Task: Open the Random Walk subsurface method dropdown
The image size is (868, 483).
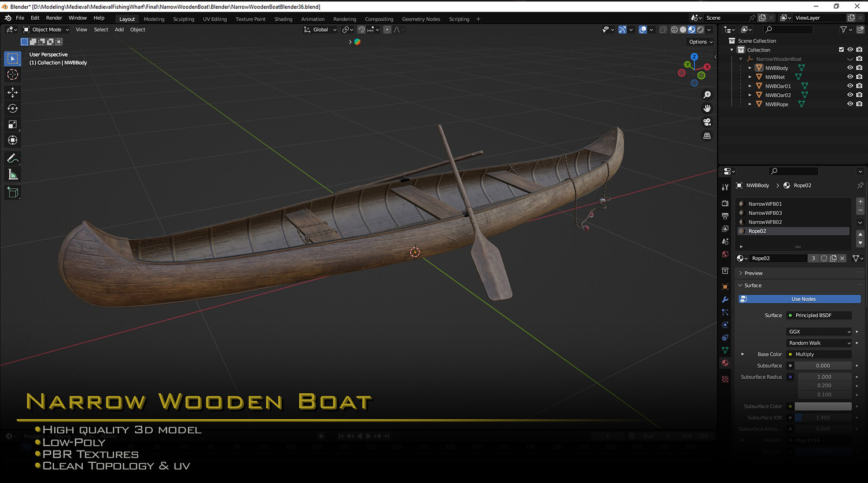Action: click(x=819, y=343)
